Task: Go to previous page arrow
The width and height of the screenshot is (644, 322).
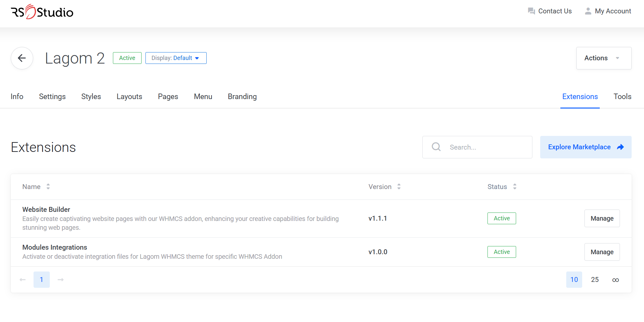Action: [x=22, y=280]
